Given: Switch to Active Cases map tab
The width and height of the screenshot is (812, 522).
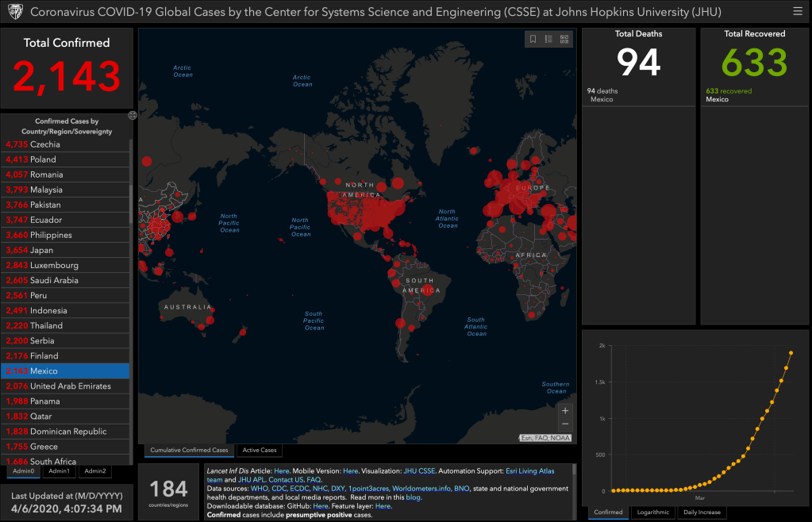Looking at the screenshot, I should coord(259,450).
